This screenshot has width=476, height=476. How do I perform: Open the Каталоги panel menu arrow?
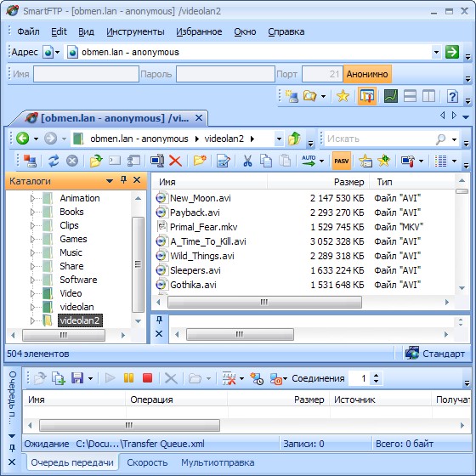110,181
